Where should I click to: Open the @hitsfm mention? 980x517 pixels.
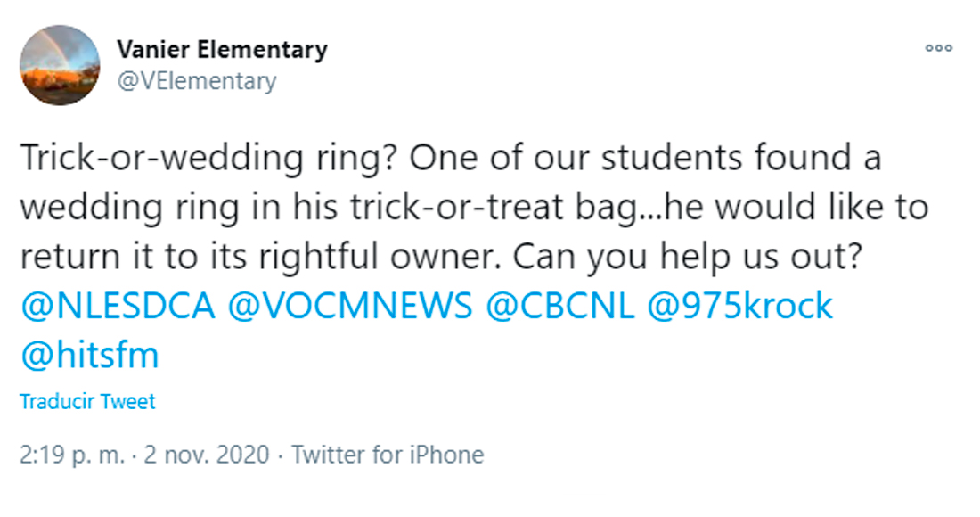pyautogui.click(x=89, y=355)
